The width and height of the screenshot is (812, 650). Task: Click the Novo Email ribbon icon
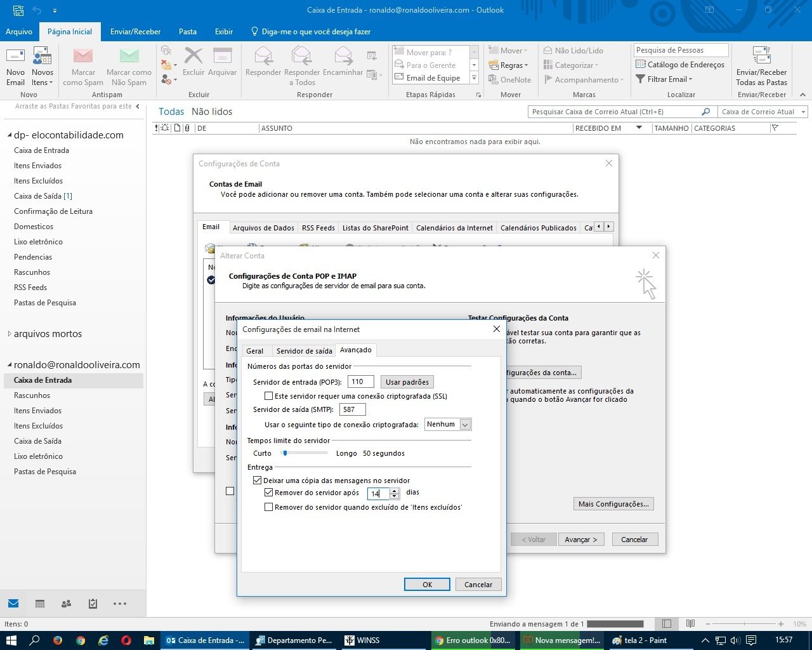click(15, 66)
